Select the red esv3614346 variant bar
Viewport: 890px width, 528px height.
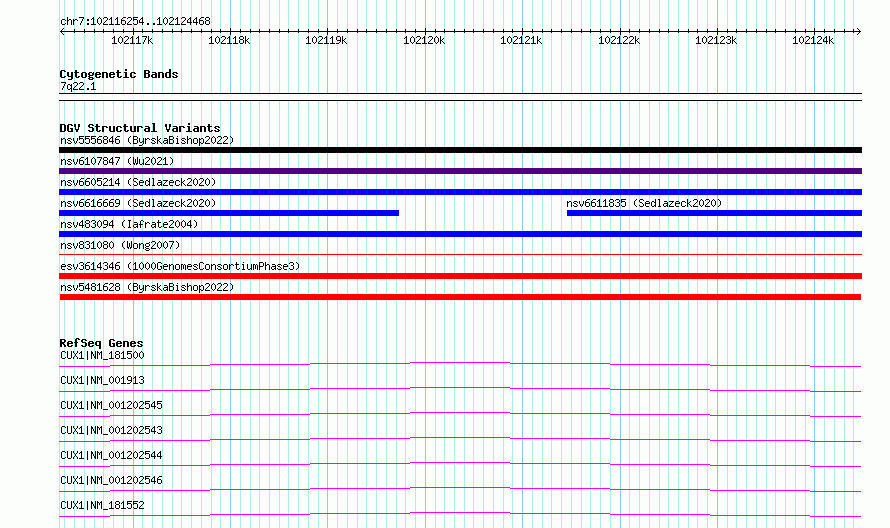[460, 276]
